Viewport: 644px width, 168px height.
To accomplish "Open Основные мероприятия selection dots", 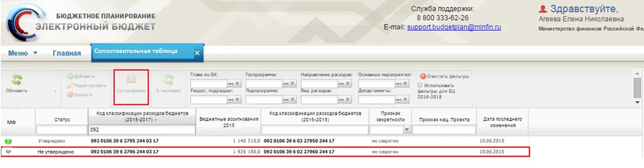I will point(399,83).
